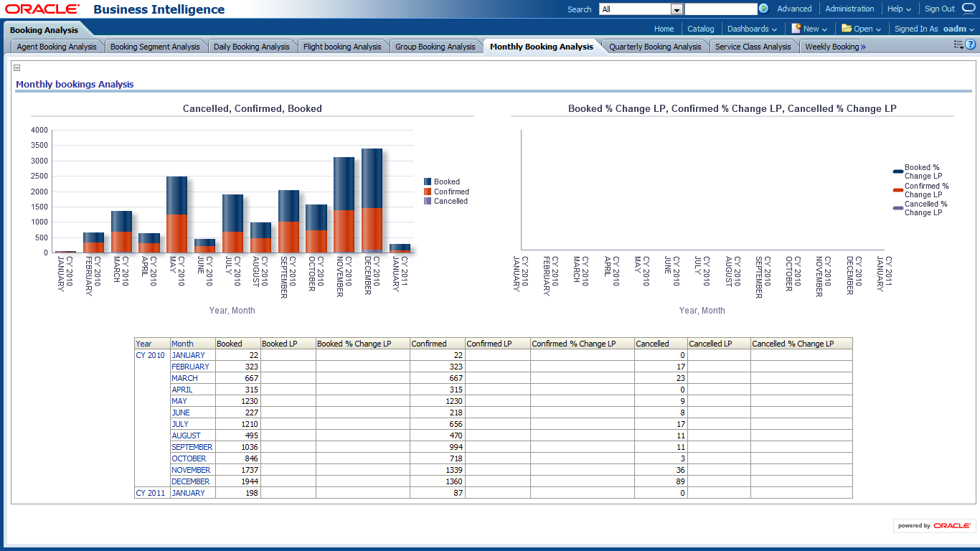Screen dimensions: 980x551
Task: Open the Service Class Analysis tab
Action: pyautogui.click(x=753, y=47)
